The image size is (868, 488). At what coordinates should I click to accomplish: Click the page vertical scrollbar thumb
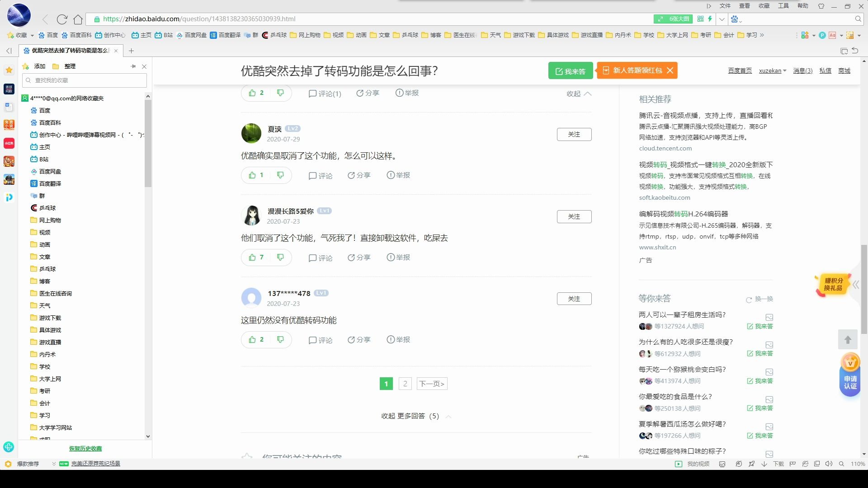[x=864, y=289]
